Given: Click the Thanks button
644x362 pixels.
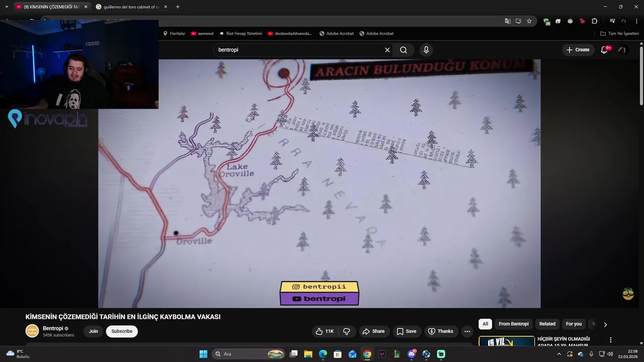Looking at the screenshot, I should point(441,331).
